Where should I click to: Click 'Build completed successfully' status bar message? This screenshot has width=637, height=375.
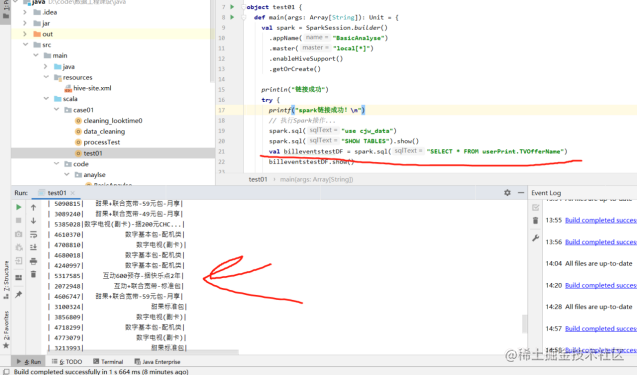tap(101, 371)
